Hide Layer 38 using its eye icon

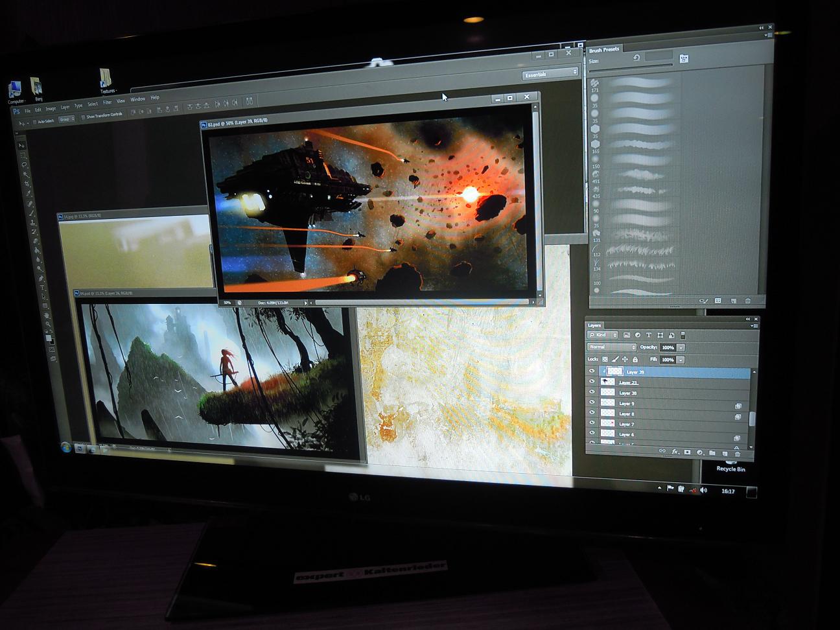(x=592, y=392)
